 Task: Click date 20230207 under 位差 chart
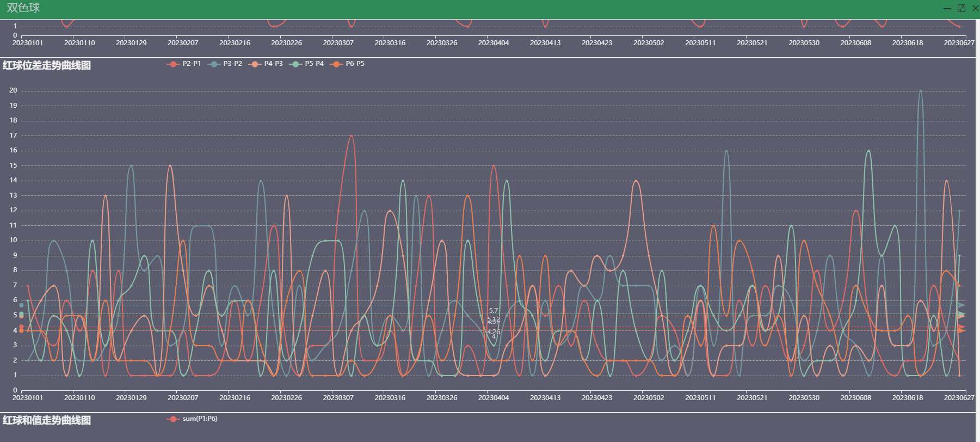coord(183,398)
